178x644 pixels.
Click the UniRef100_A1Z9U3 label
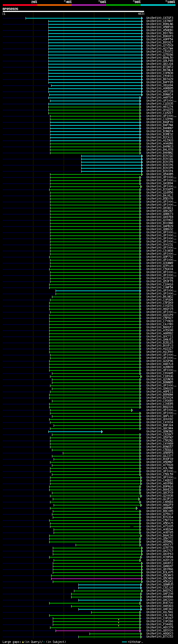[x=160, y=141]
